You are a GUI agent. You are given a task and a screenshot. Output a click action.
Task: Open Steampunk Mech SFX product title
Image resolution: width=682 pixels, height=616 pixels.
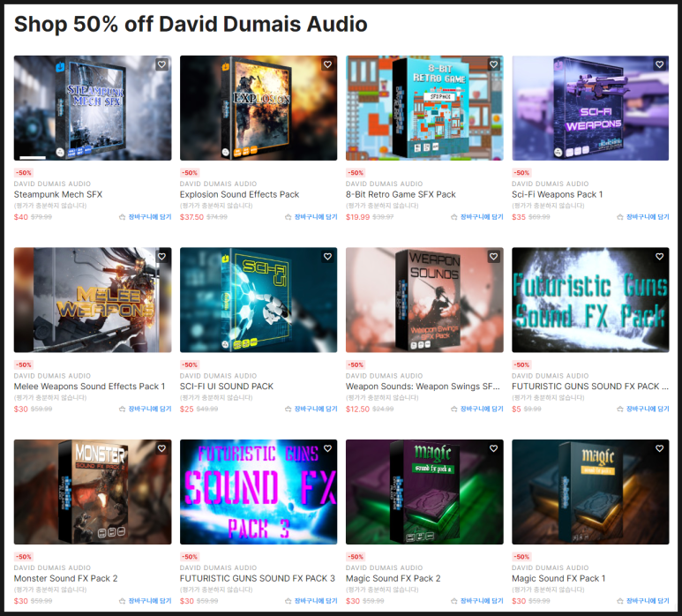(x=58, y=194)
